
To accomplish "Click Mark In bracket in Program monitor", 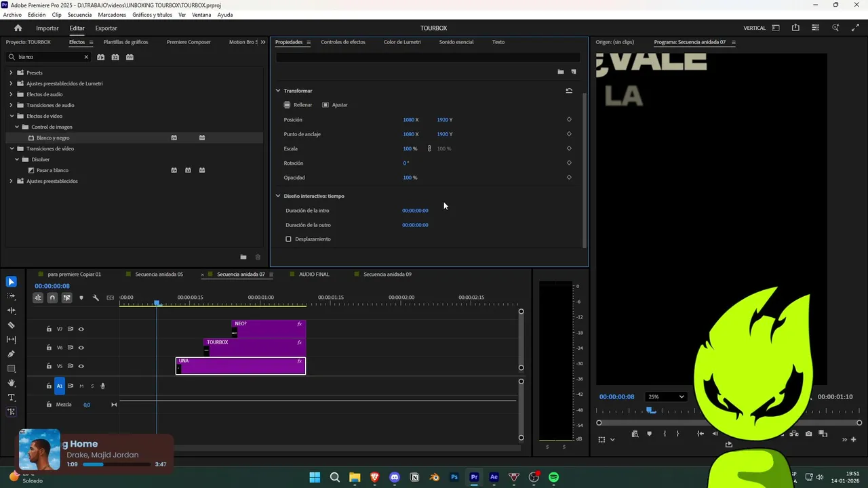I will pos(665,434).
